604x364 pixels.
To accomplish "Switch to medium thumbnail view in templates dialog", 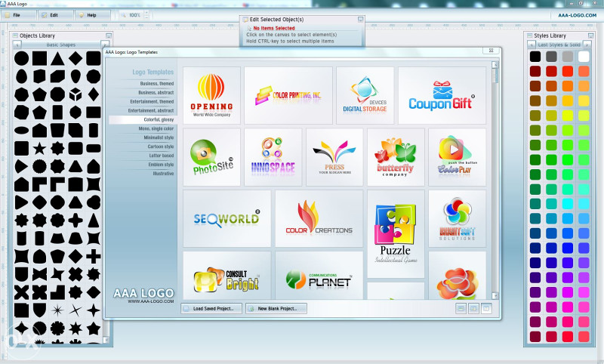I will click(x=473, y=309).
